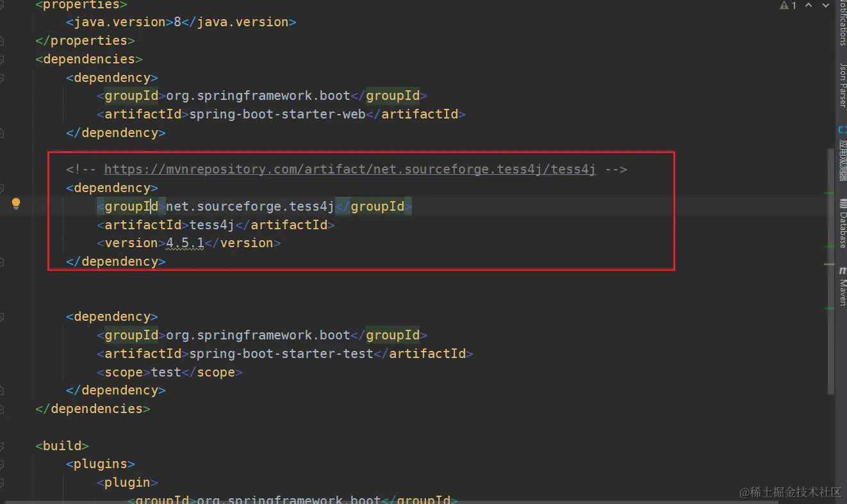Click the <plugins> tag
Screen dimensions: 847x504
101,464
